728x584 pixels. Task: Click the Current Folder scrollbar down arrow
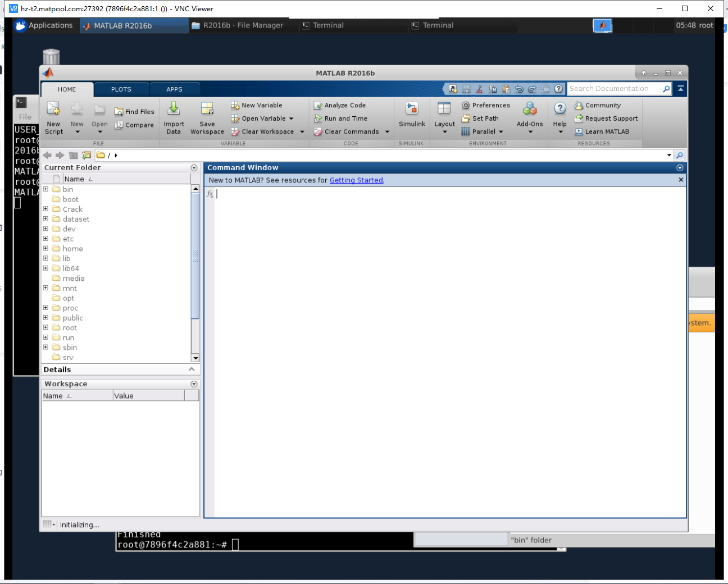tap(195, 358)
